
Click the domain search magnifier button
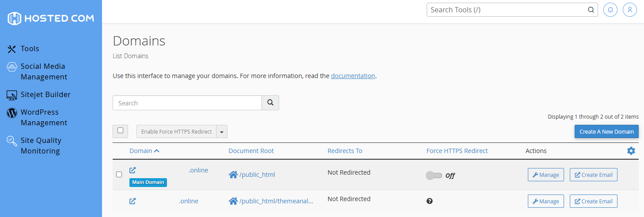coord(270,103)
